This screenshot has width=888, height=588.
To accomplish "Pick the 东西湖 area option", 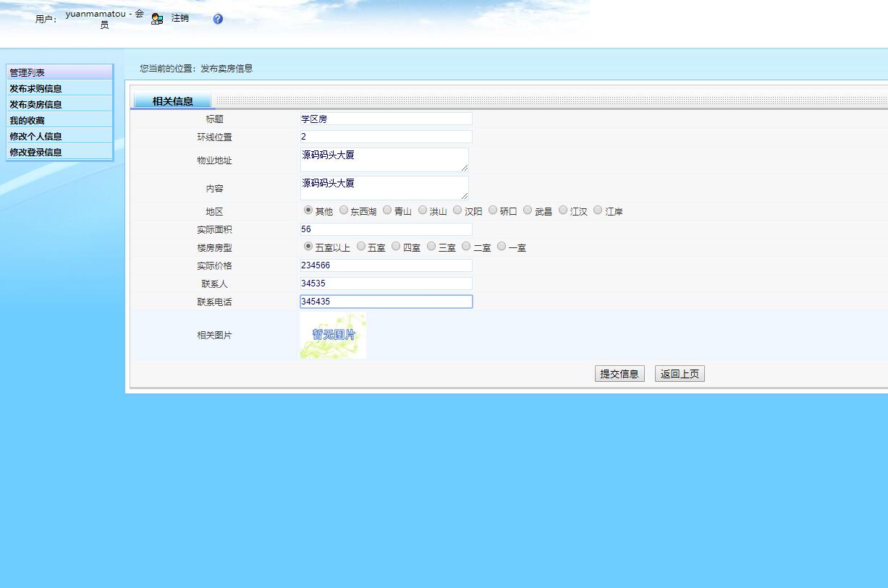I will [344, 210].
